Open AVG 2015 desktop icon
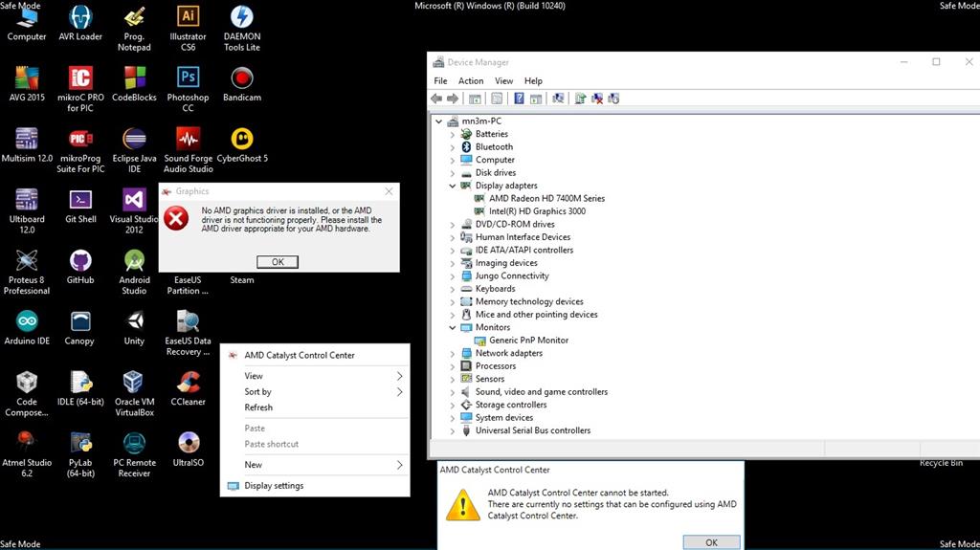Image resolution: width=980 pixels, height=550 pixels. click(x=27, y=84)
